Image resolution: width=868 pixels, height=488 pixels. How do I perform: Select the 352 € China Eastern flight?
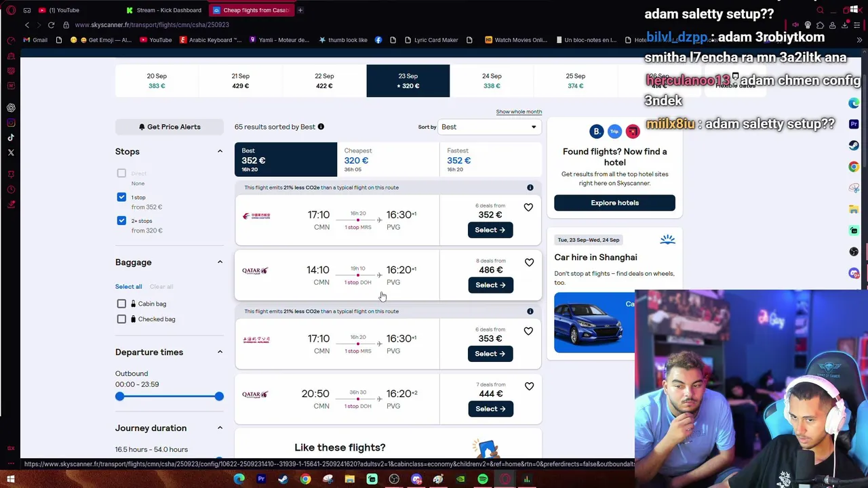[x=490, y=230]
